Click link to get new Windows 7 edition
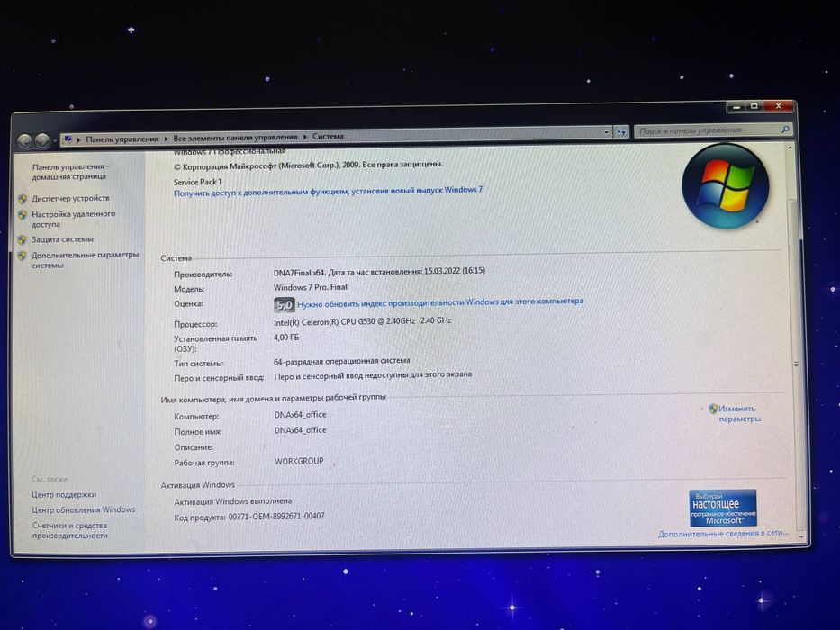This screenshot has height=630, width=840. [x=328, y=191]
